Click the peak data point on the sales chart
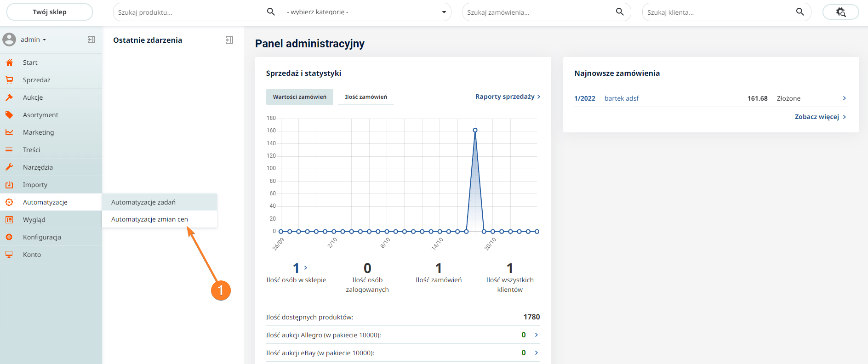This screenshot has height=364, width=868. [475, 130]
